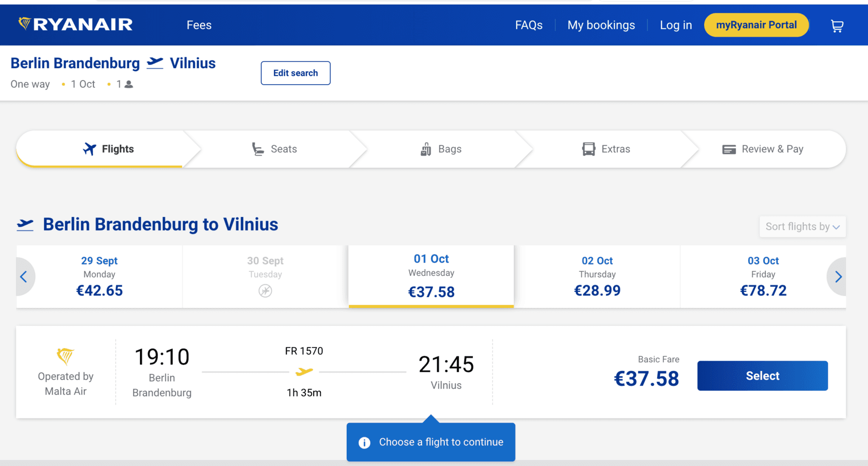Go to the Seats step
The height and width of the screenshot is (466, 868).
coord(274,149)
